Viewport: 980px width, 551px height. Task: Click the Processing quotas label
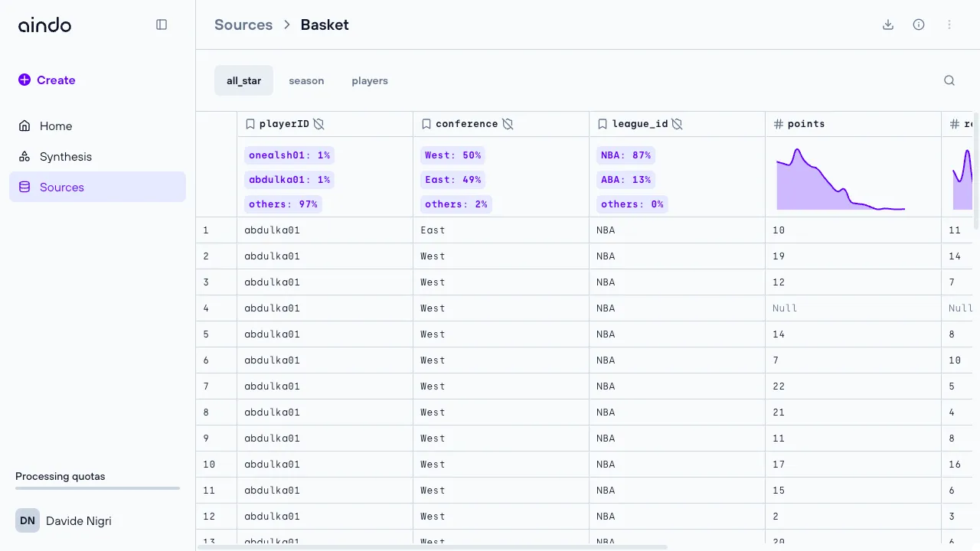pyautogui.click(x=60, y=476)
